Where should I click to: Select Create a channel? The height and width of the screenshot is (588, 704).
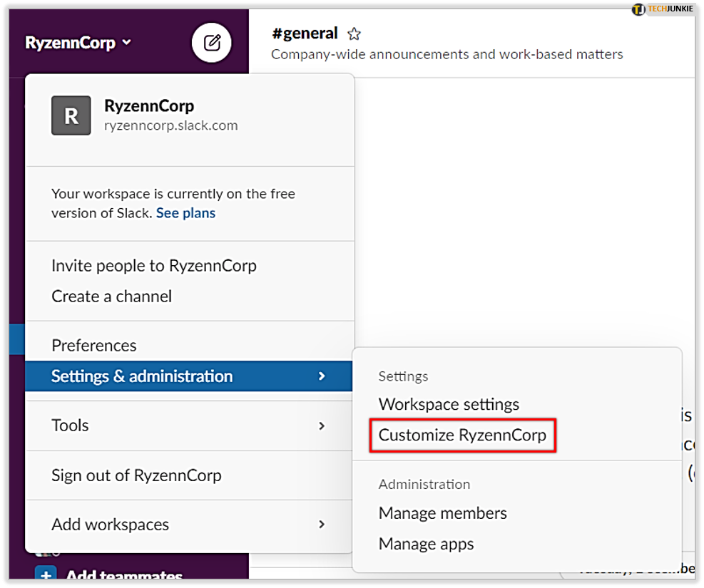(111, 296)
